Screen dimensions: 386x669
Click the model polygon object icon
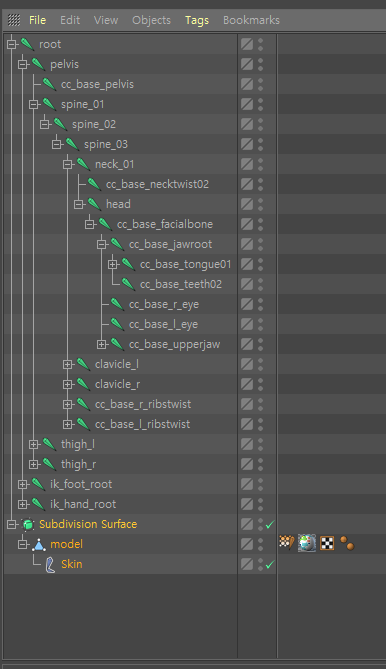point(39,544)
